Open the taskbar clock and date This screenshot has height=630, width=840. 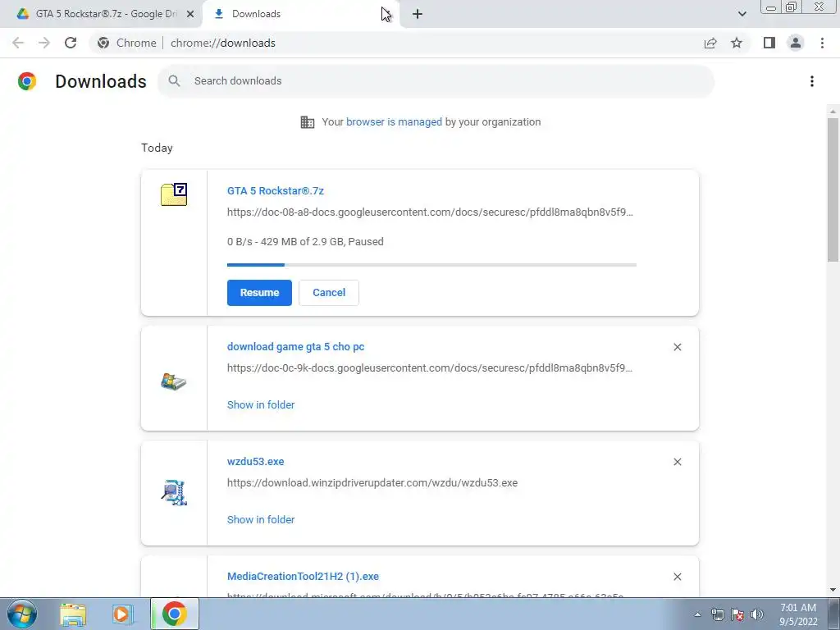click(798, 614)
